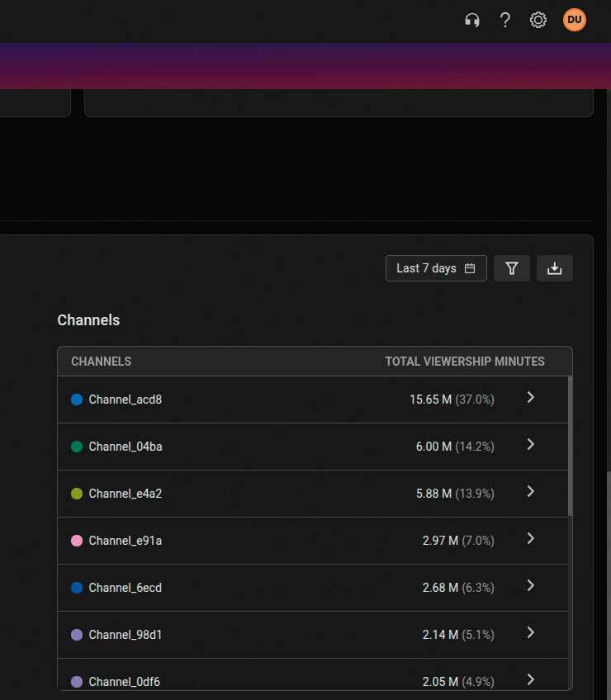Click the headset support icon
This screenshot has width=611, height=700.
472,21
